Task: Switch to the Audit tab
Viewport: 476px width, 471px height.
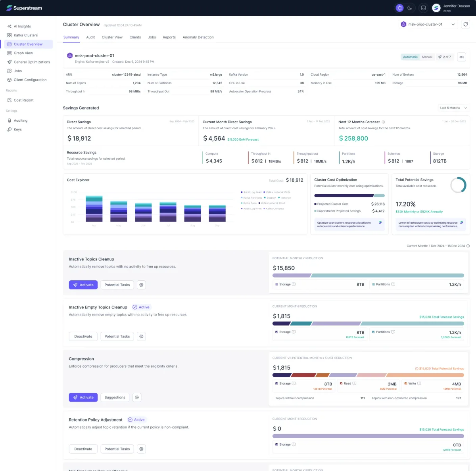Action: click(90, 37)
